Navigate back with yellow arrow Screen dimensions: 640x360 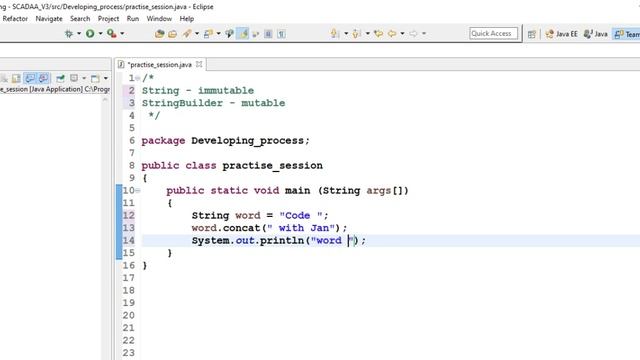pyautogui.click(x=392, y=33)
